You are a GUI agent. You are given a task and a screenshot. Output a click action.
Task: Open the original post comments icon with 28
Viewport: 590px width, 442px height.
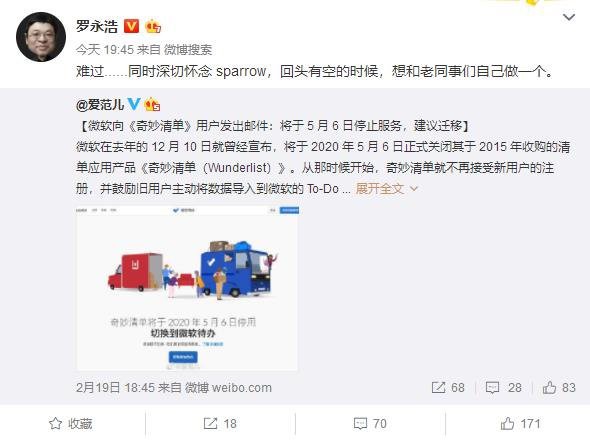pyautogui.click(x=503, y=387)
